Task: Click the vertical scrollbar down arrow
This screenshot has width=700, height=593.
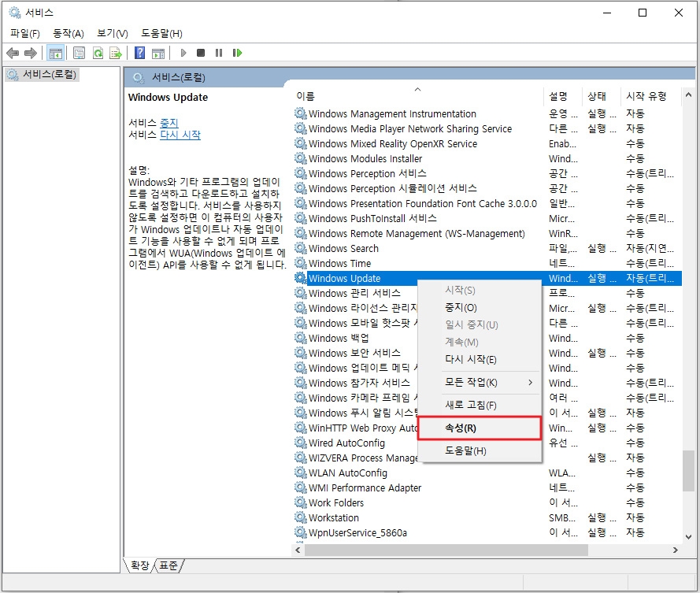Action: point(688,537)
